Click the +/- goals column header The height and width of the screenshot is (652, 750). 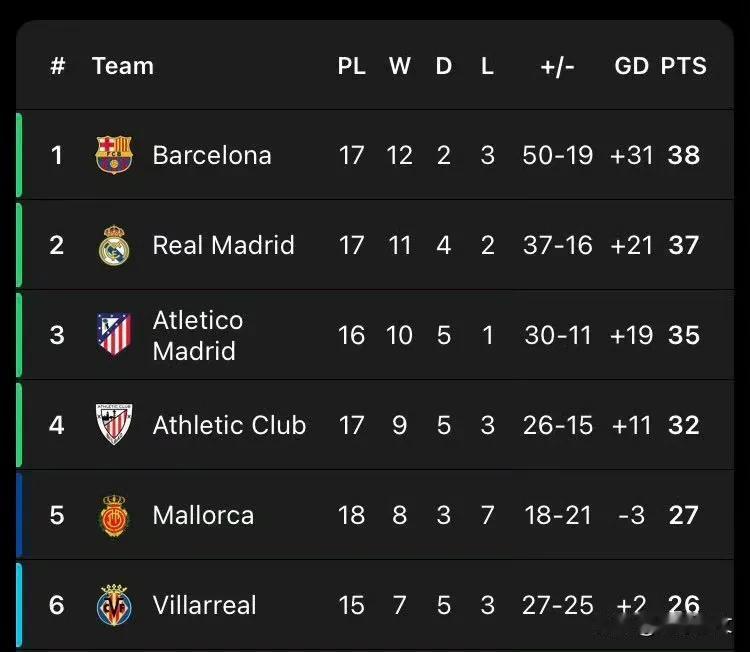coord(557,66)
